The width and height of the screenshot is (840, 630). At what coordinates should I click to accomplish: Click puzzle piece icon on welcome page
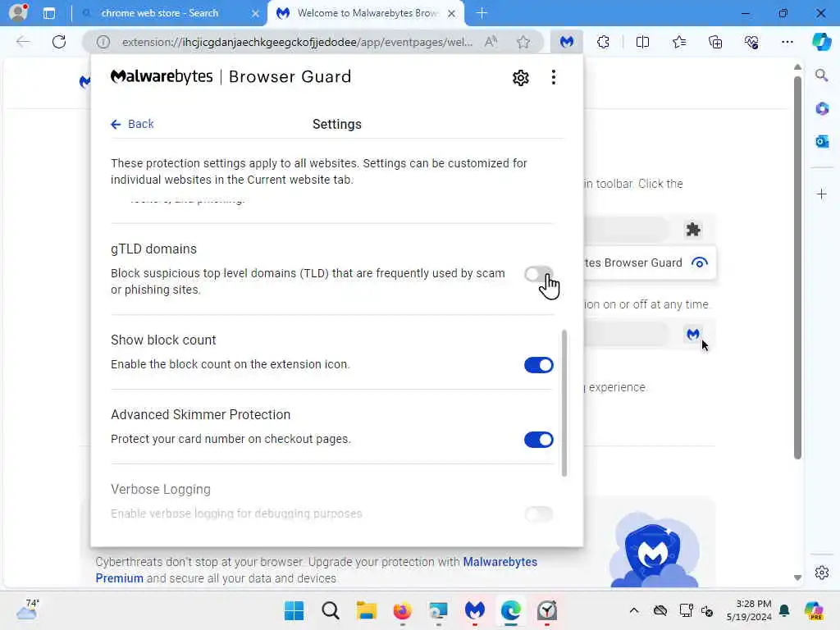click(x=693, y=230)
